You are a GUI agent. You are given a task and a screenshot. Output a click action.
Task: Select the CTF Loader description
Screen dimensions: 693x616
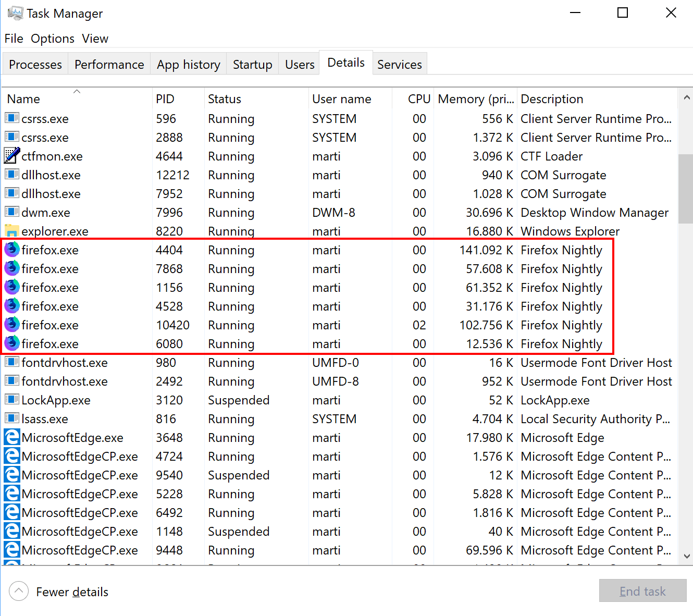(x=551, y=156)
